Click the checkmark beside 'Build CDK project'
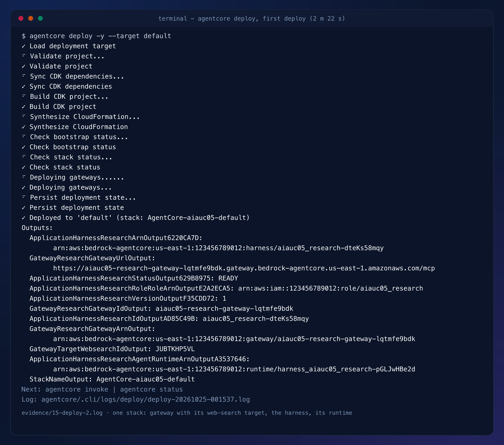504x445 pixels. point(24,107)
